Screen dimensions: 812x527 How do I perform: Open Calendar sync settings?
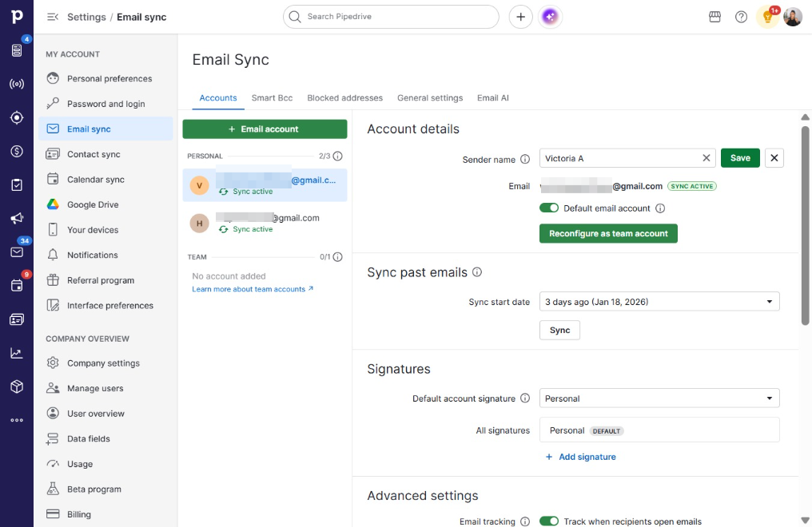coord(105,180)
